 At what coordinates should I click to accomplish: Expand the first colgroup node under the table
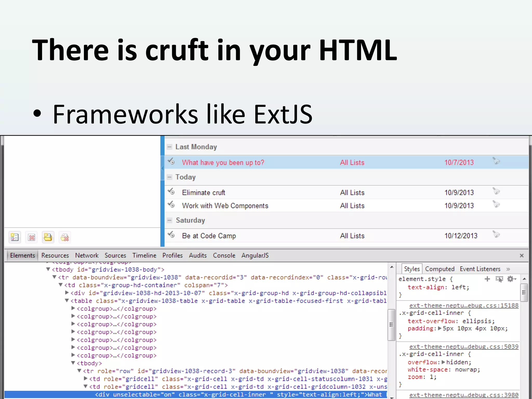73,308
